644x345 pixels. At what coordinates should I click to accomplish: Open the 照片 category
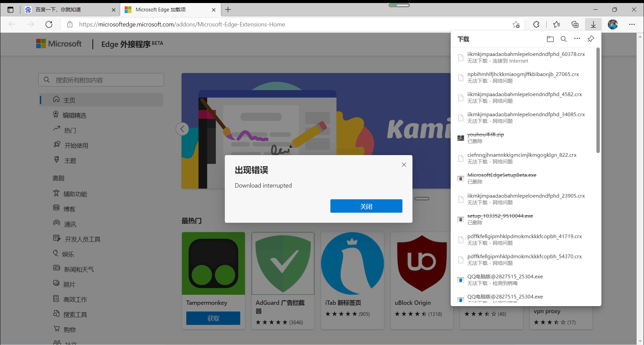[64, 284]
